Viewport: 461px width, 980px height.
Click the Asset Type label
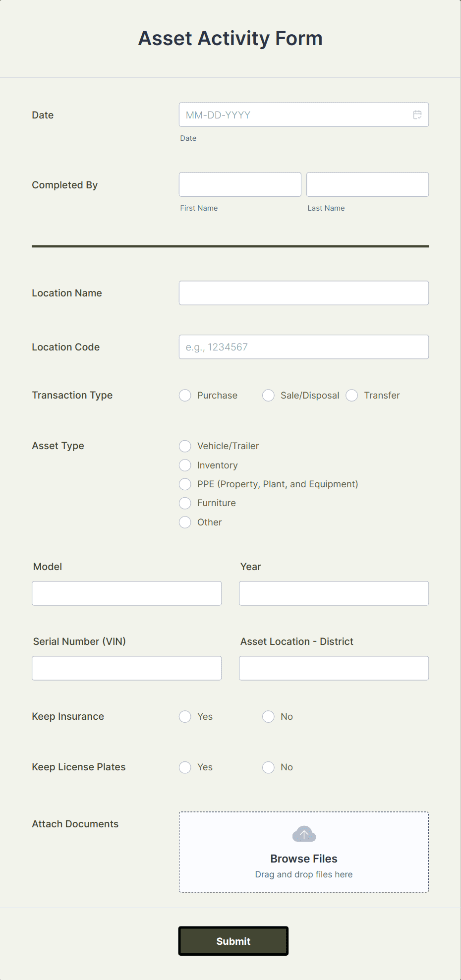pos(58,446)
